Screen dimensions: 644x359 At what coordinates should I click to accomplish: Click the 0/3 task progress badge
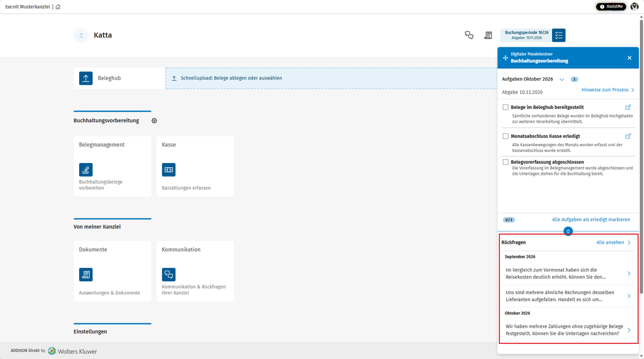509,220
